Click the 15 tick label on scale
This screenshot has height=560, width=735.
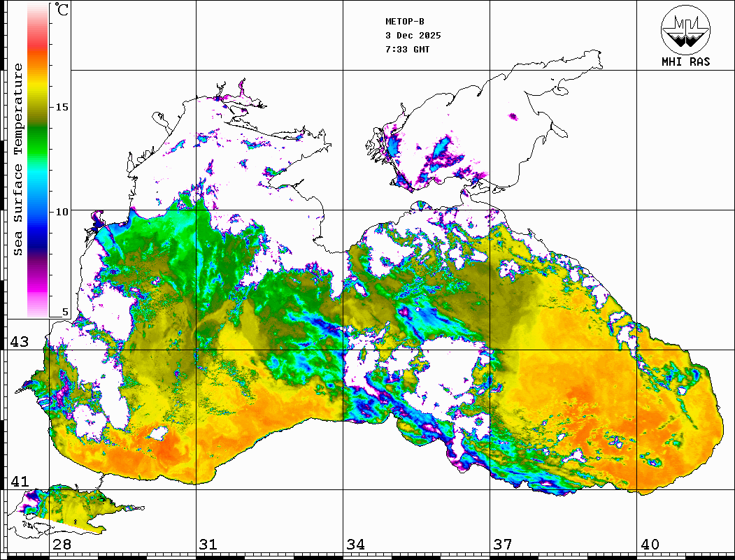62,107
